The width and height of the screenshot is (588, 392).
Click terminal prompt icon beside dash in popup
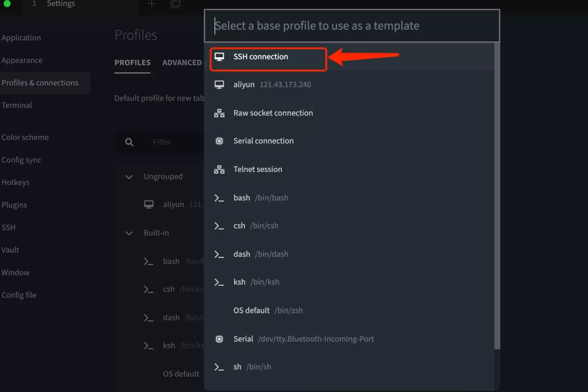(219, 254)
